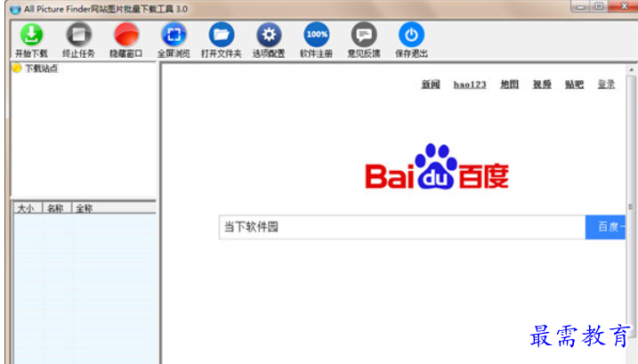This screenshot has width=638, height=364.
Task: Sort by the 大小 column header
Action: click(27, 208)
